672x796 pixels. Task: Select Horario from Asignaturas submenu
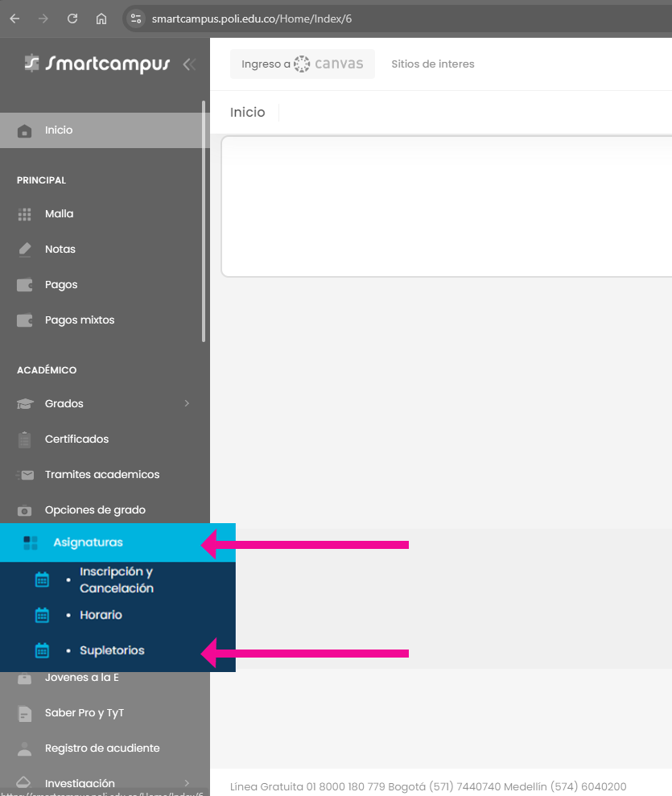coord(101,615)
